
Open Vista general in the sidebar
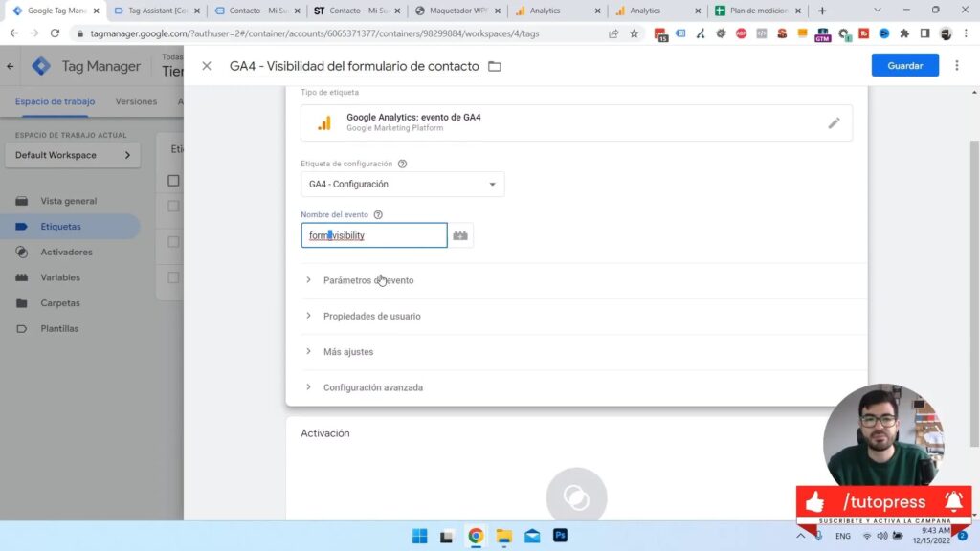coord(69,201)
